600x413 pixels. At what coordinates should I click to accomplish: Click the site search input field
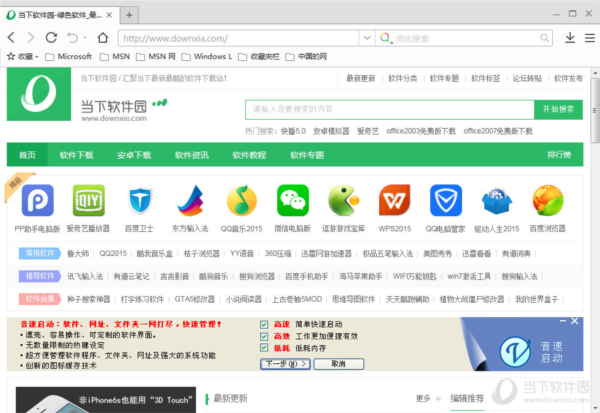tap(390, 109)
